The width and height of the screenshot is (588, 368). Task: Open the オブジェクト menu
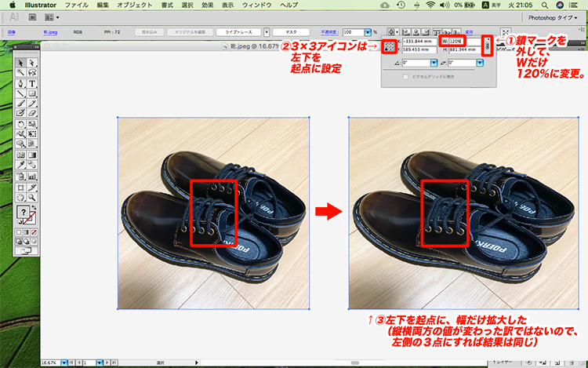pos(133,5)
